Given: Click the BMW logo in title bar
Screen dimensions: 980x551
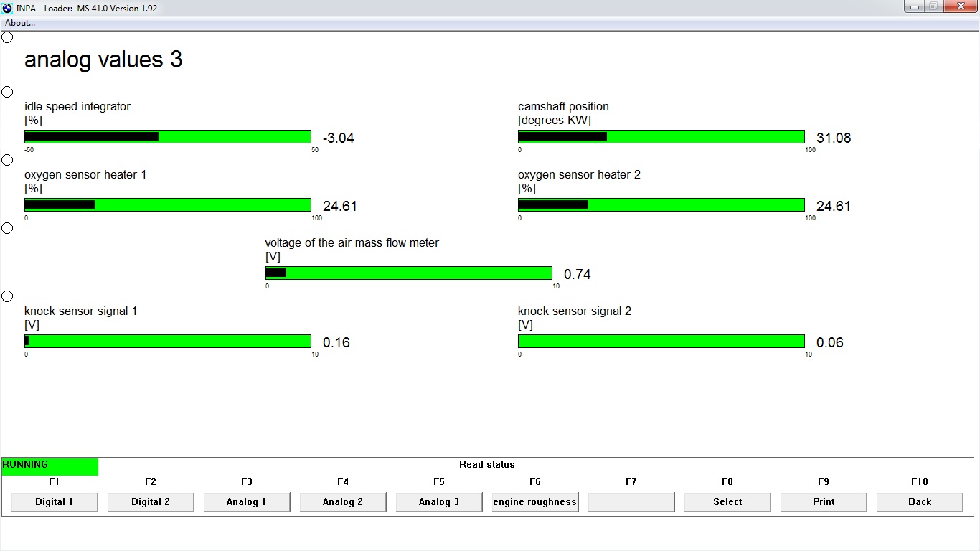Looking at the screenshot, I should pos(7,8).
